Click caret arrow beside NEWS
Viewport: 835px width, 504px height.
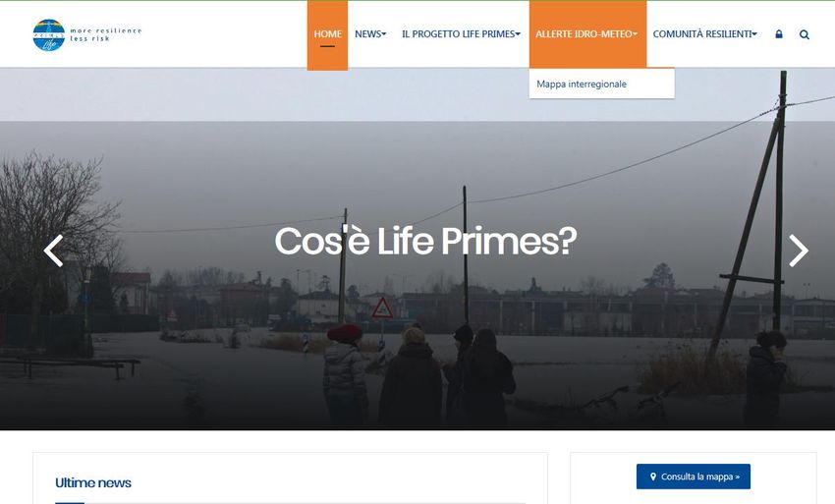(x=384, y=34)
